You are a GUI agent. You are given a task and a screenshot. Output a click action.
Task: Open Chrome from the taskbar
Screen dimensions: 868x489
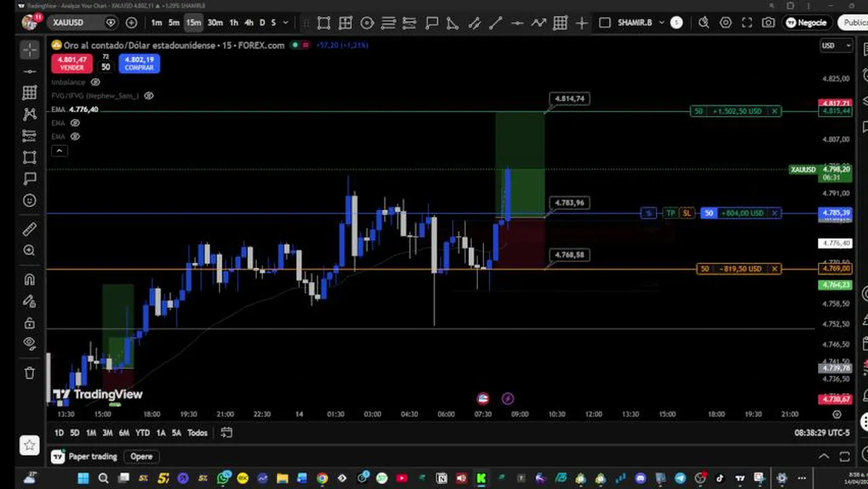(322, 479)
